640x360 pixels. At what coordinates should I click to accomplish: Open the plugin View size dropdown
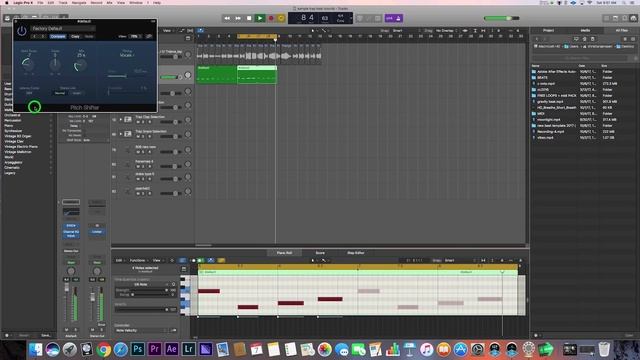click(136, 36)
